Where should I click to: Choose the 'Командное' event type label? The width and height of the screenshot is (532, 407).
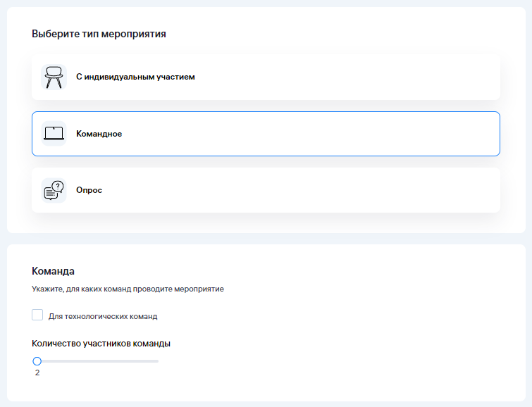point(99,134)
